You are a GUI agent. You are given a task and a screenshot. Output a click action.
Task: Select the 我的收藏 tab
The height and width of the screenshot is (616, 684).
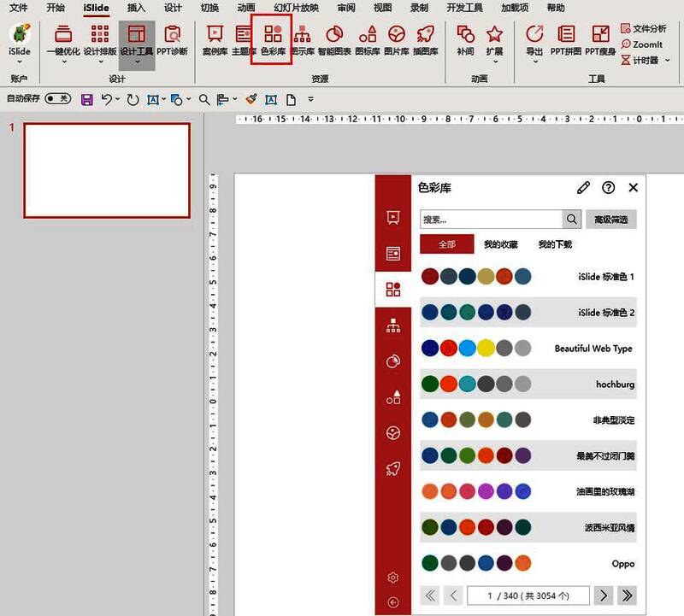500,244
